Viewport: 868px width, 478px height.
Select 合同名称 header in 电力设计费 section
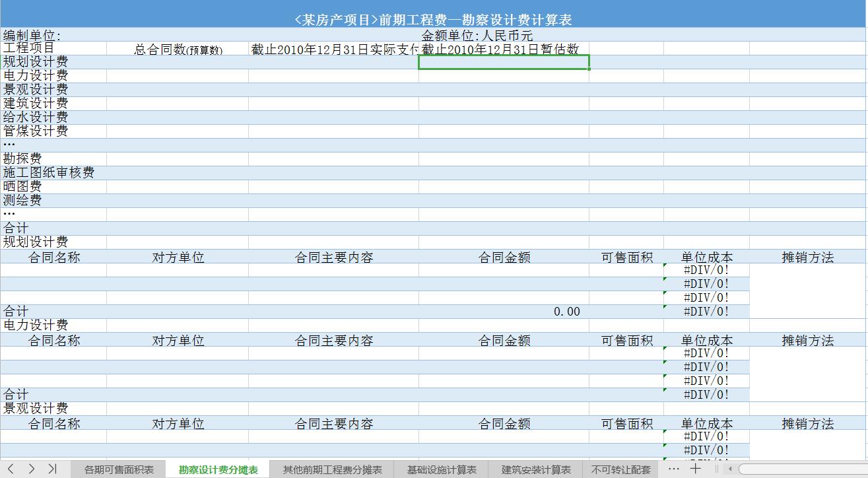[x=53, y=340]
